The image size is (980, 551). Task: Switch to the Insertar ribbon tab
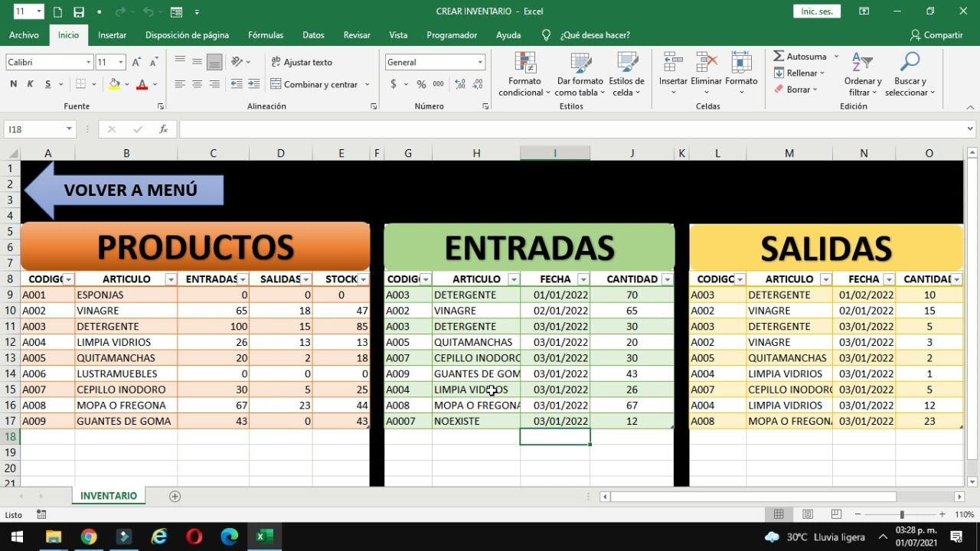[113, 35]
